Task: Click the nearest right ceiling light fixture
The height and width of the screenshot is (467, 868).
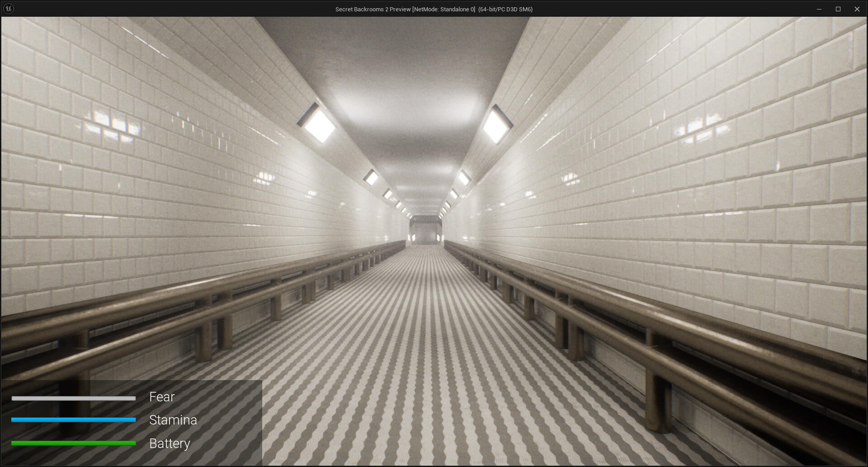Action: pyautogui.click(x=496, y=125)
